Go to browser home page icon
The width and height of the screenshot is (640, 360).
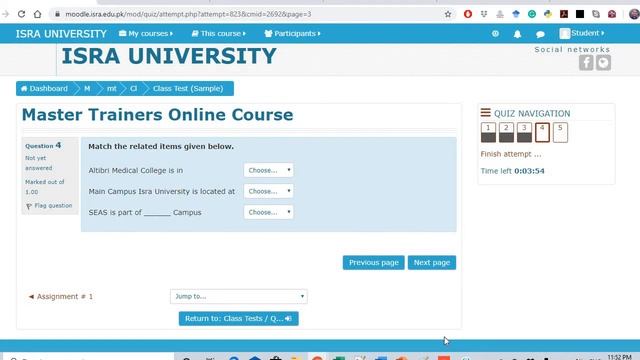tap(37, 14)
